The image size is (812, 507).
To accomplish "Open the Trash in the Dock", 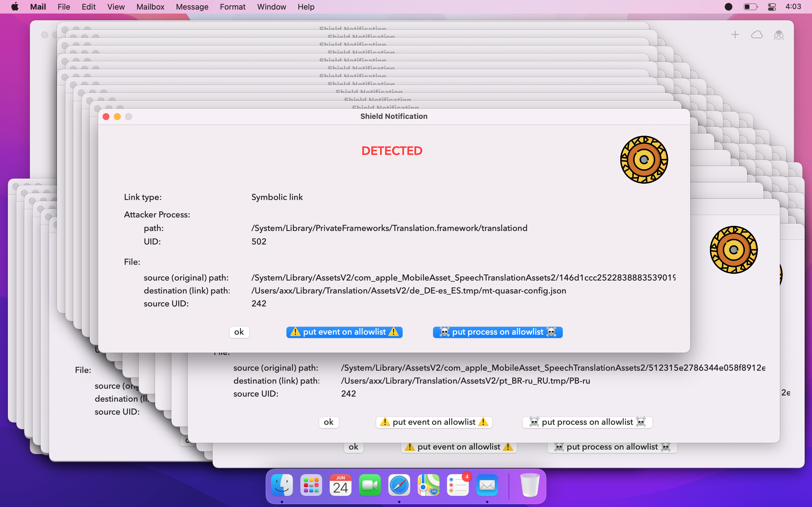I will [530, 485].
